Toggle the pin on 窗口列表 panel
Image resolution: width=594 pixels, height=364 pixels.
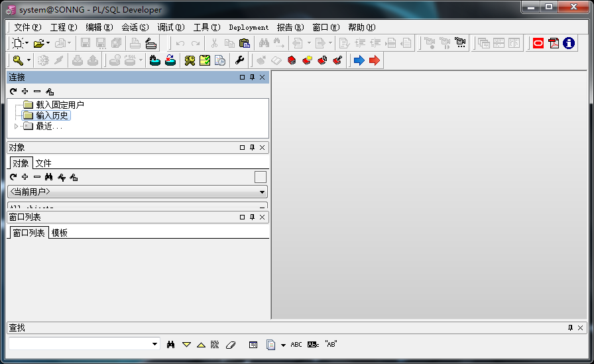pyautogui.click(x=253, y=217)
